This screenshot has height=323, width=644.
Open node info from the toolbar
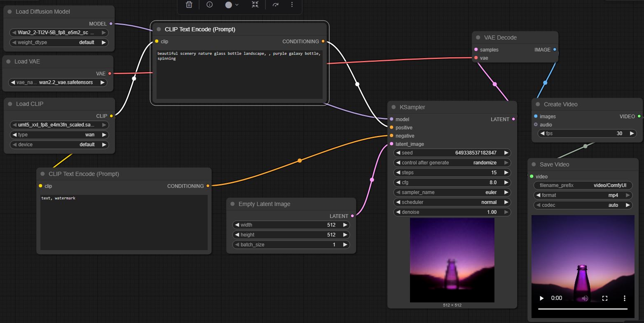209,5
